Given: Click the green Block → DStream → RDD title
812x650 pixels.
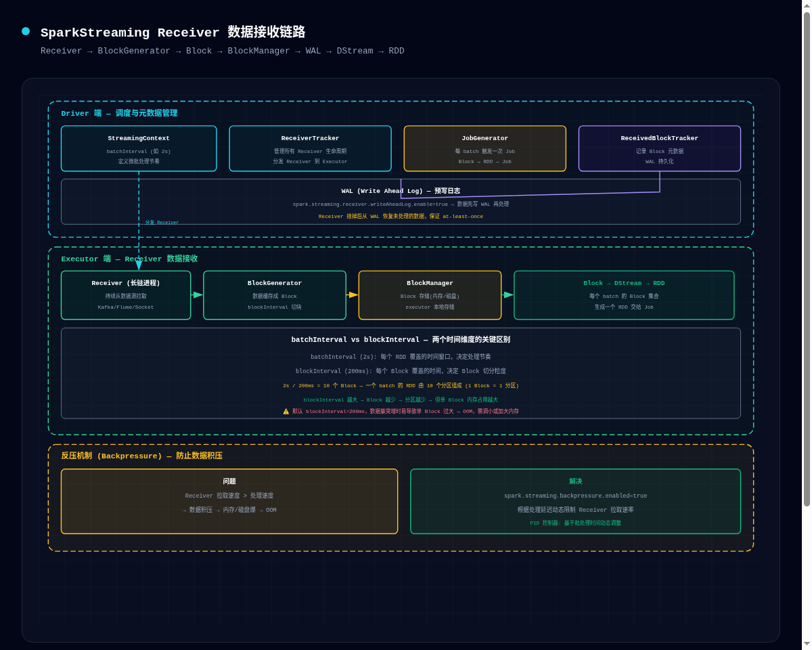Looking at the screenshot, I should tap(624, 283).
